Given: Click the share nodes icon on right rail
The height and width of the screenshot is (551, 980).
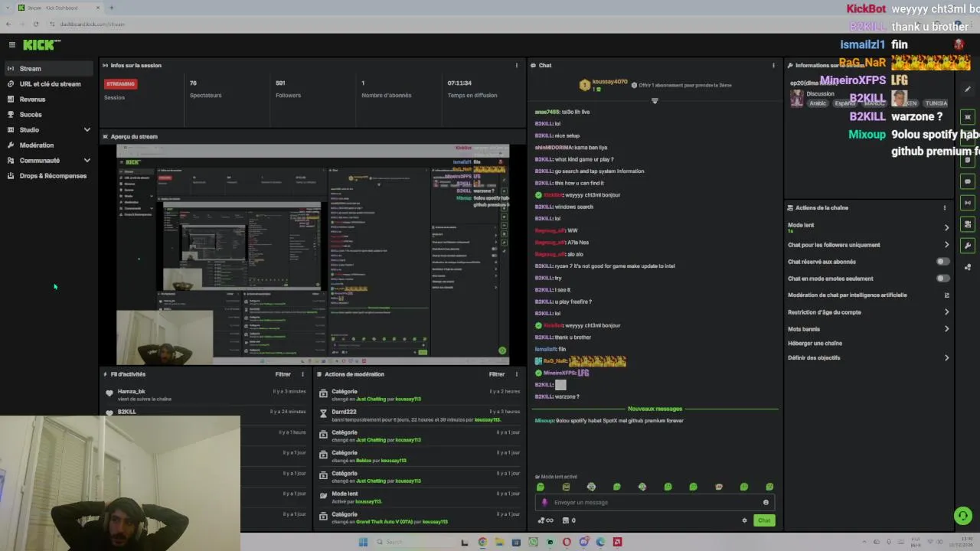Looking at the screenshot, I should [x=968, y=267].
